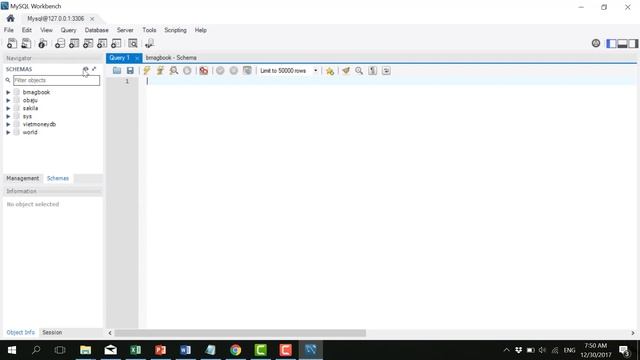640x360 pixels.
Task: Close the Mysql@127.0.0.1:3306 connection tab
Action: coord(92,19)
